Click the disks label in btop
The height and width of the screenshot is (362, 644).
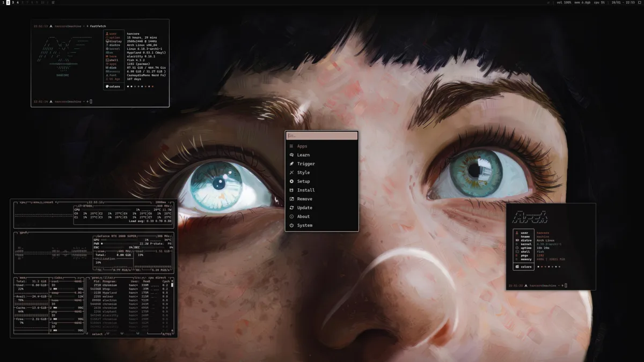pyautogui.click(x=58, y=278)
